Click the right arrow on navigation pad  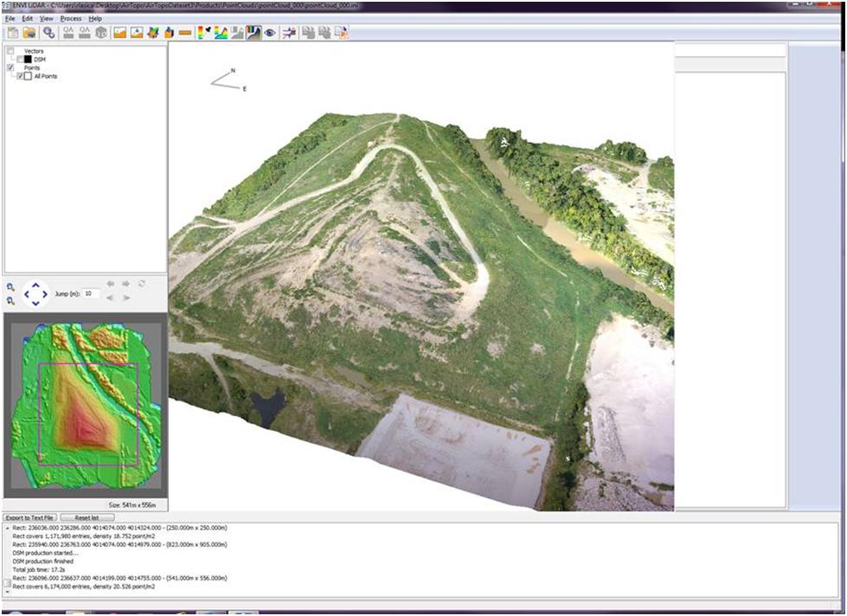45,294
